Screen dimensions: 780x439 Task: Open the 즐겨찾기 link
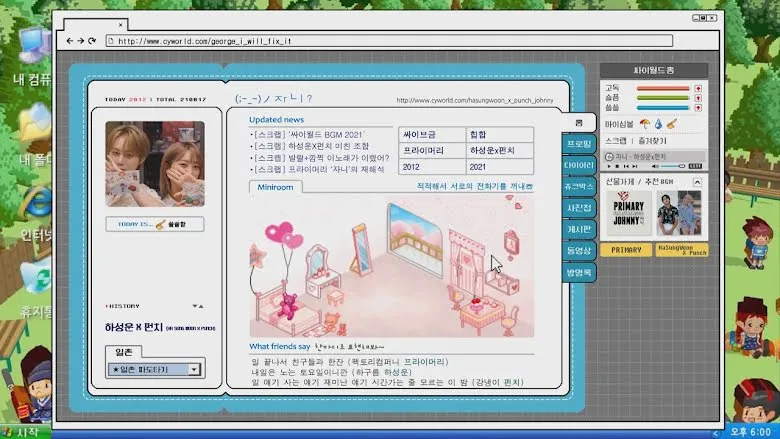[652, 141]
